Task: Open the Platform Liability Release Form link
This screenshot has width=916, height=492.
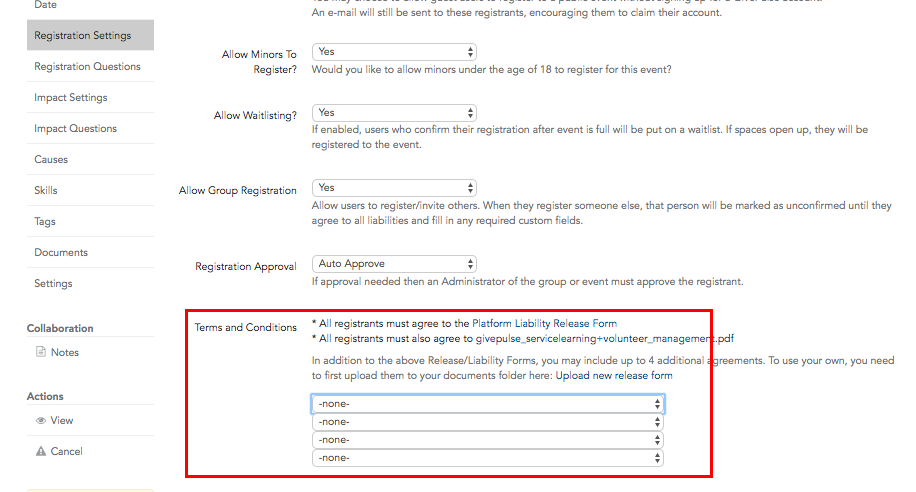Action: pyautogui.click(x=544, y=323)
